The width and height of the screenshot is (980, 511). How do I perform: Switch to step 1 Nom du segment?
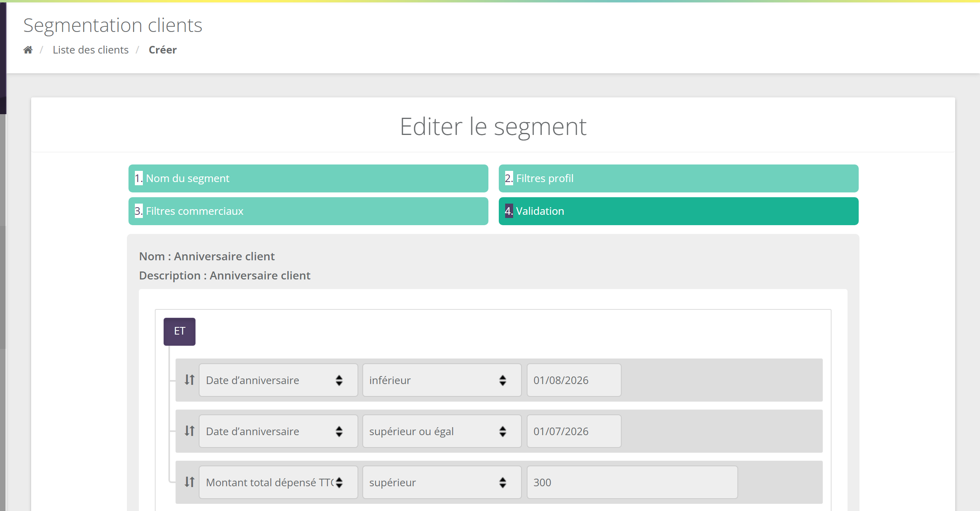coord(308,178)
